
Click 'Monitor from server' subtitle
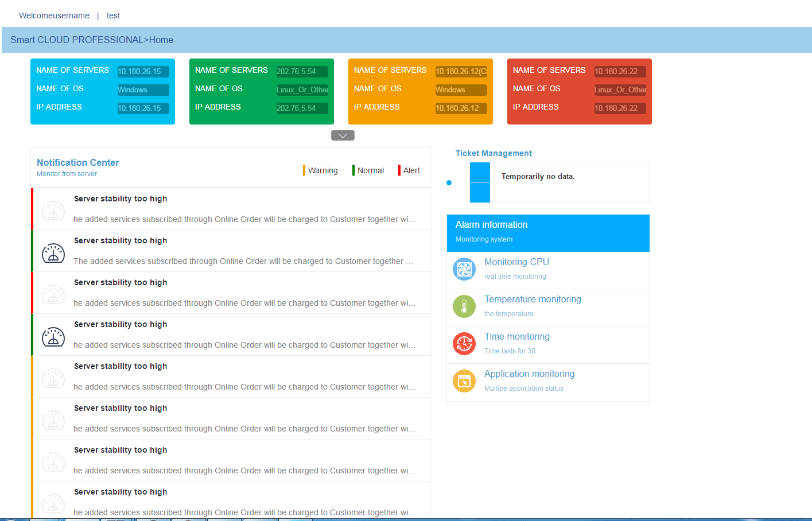click(67, 174)
